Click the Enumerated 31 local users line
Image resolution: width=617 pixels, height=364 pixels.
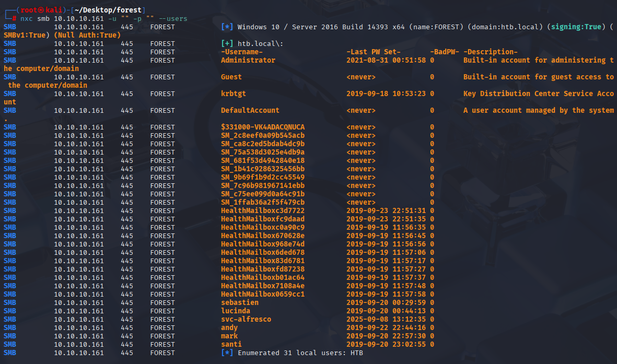(300, 353)
